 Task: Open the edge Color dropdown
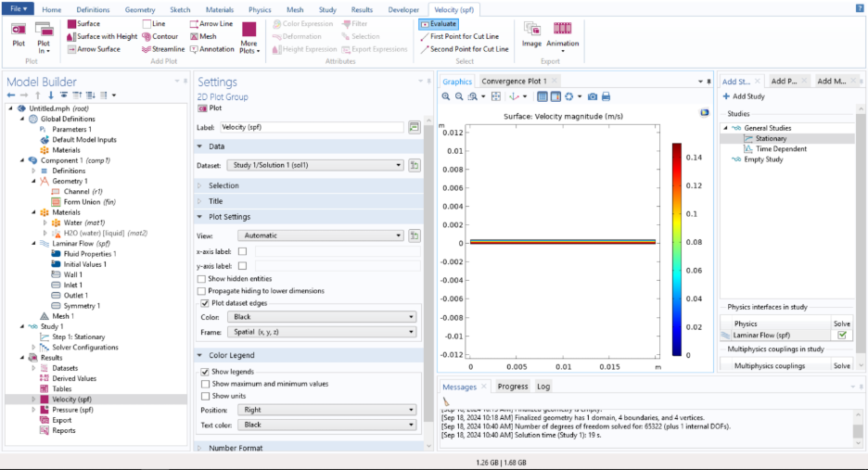(x=322, y=317)
